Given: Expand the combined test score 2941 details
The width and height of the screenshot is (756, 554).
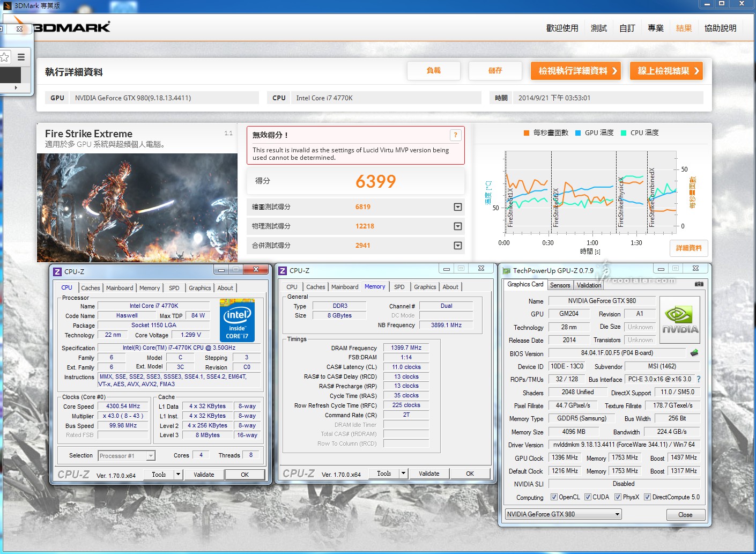Looking at the screenshot, I should point(458,246).
